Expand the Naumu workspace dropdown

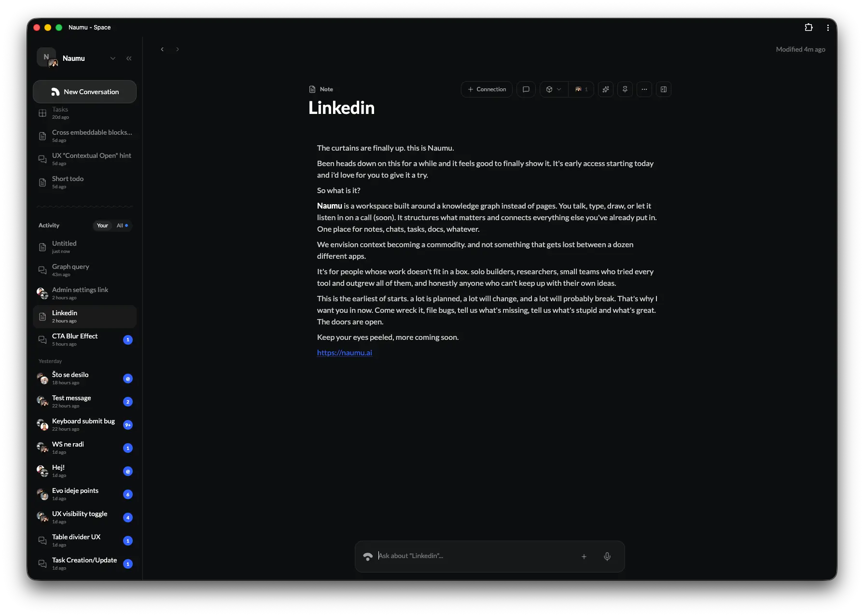click(113, 58)
